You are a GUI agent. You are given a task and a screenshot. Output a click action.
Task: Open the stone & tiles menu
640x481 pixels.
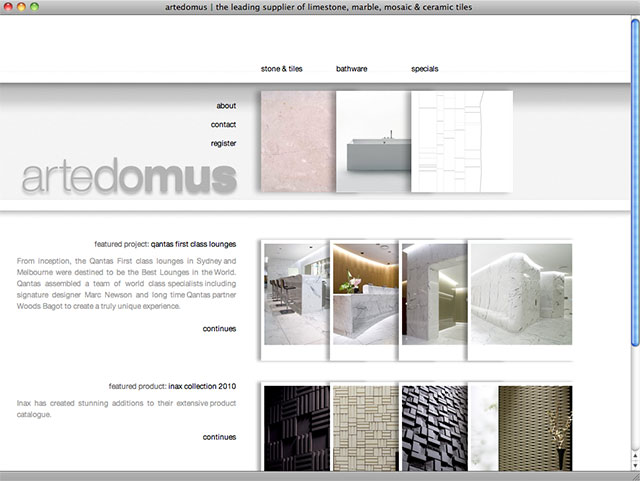[282, 69]
